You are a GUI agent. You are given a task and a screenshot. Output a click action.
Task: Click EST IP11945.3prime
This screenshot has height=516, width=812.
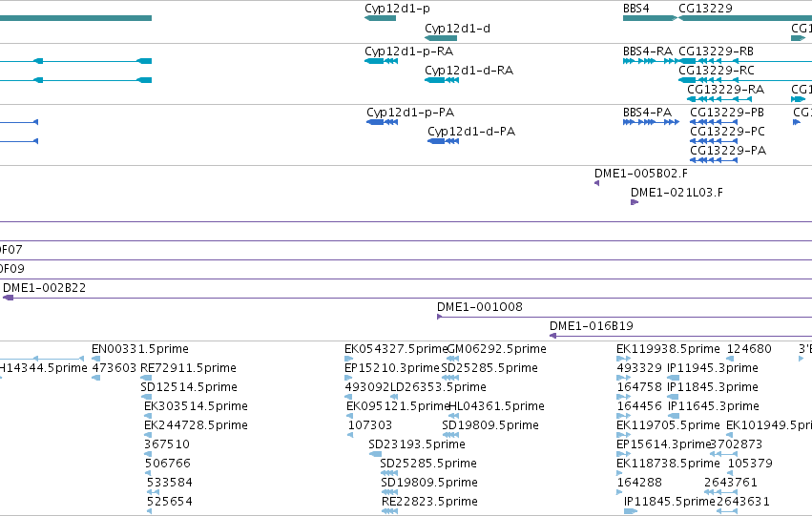[x=713, y=368]
